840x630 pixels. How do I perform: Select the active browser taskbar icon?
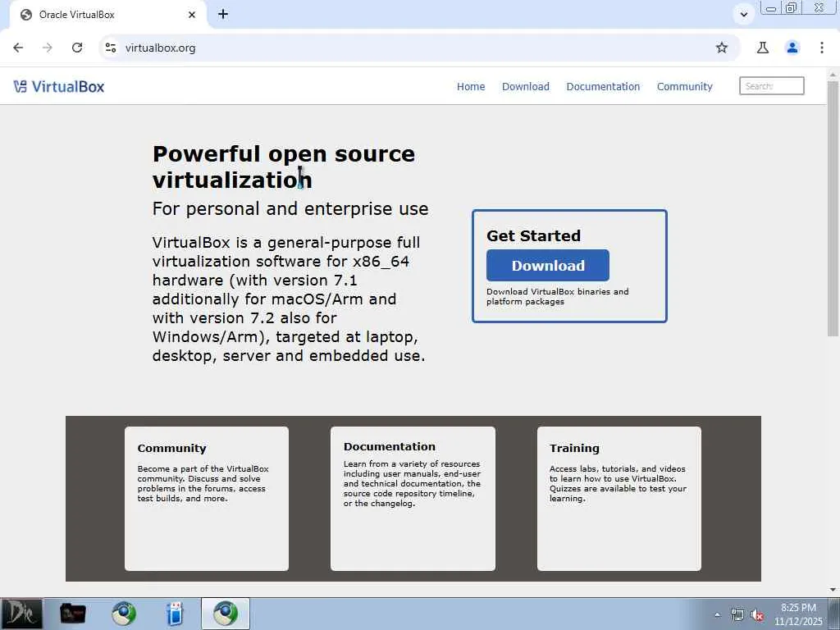click(x=226, y=614)
